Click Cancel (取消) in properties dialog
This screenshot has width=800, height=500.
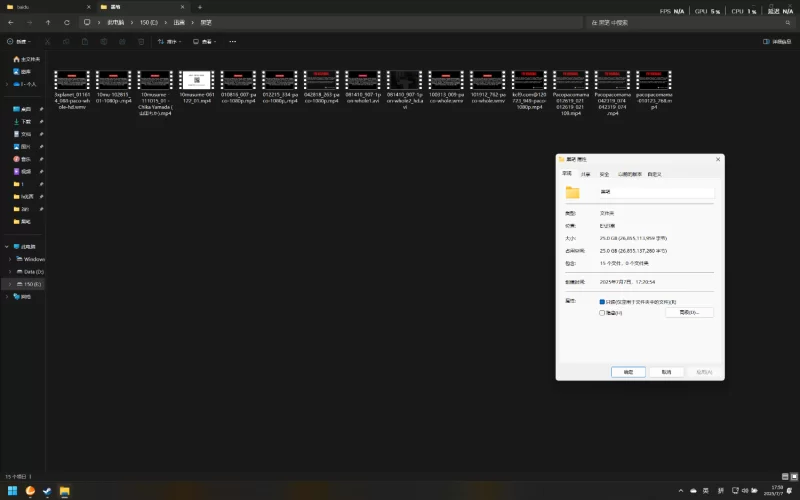tap(666, 372)
